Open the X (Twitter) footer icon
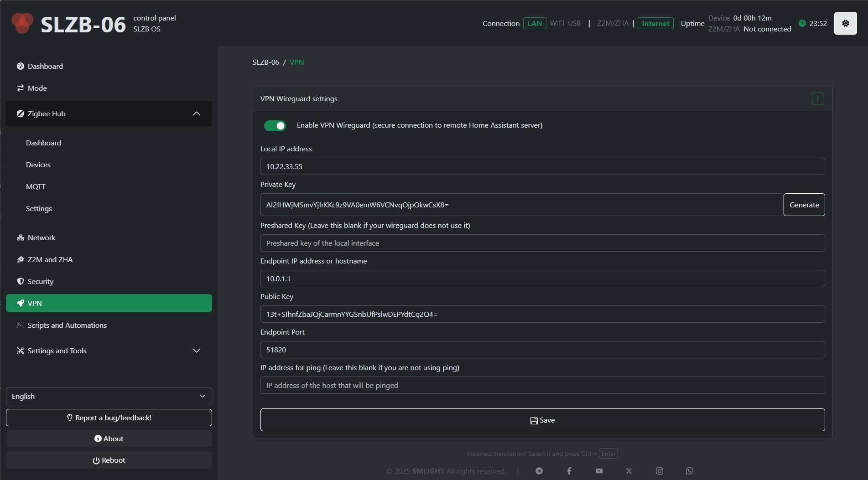 pos(629,471)
